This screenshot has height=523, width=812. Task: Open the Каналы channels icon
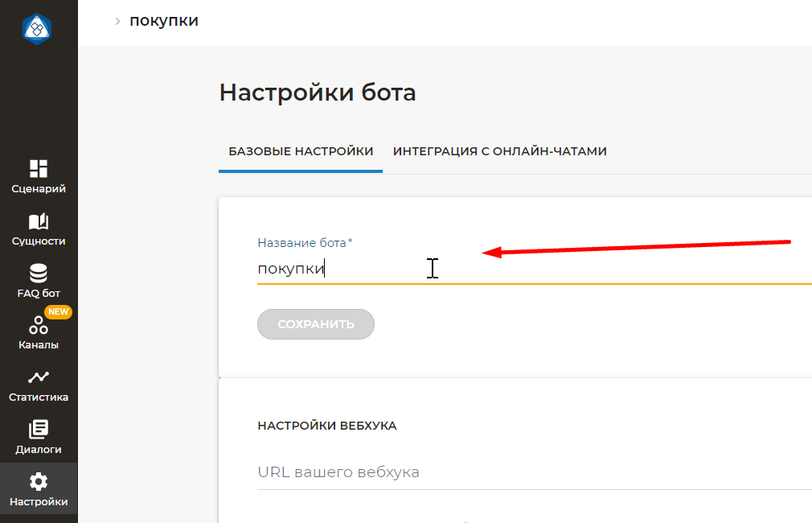[39, 326]
